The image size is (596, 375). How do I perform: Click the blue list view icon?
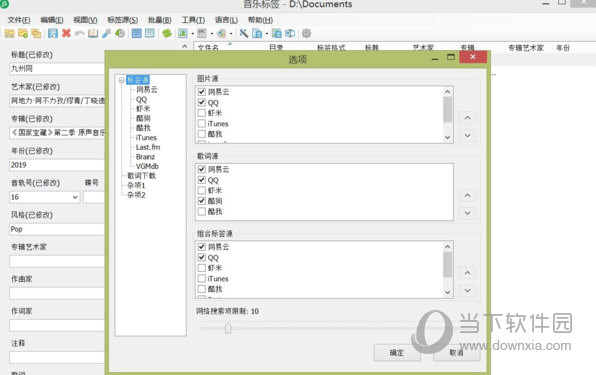pos(150,33)
